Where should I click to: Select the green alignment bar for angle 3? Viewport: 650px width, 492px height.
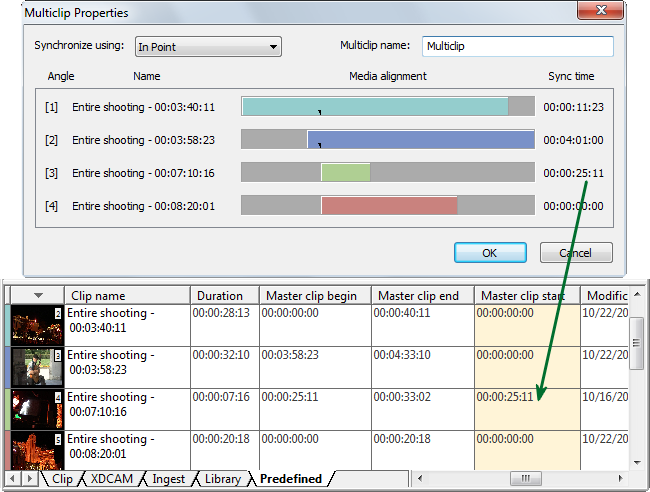[346, 172]
